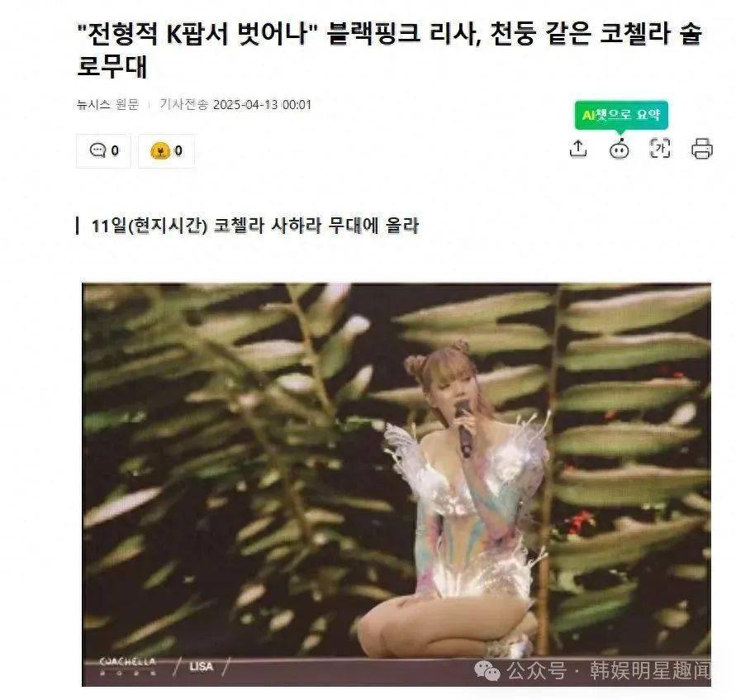
Task: Click the vertical bar beside the subheading
Action: [x=78, y=226]
